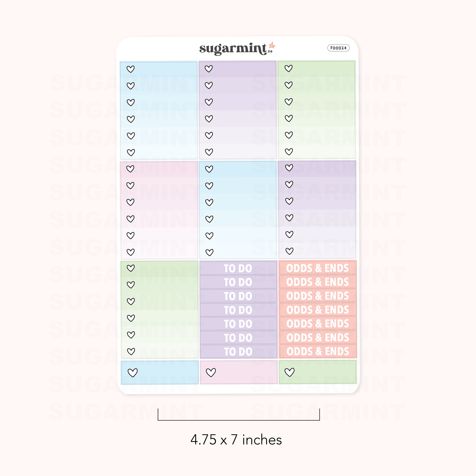Choose the fourth TO DO label strip
The width and height of the screenshot is (476, 476).
(x=238, y=310)
